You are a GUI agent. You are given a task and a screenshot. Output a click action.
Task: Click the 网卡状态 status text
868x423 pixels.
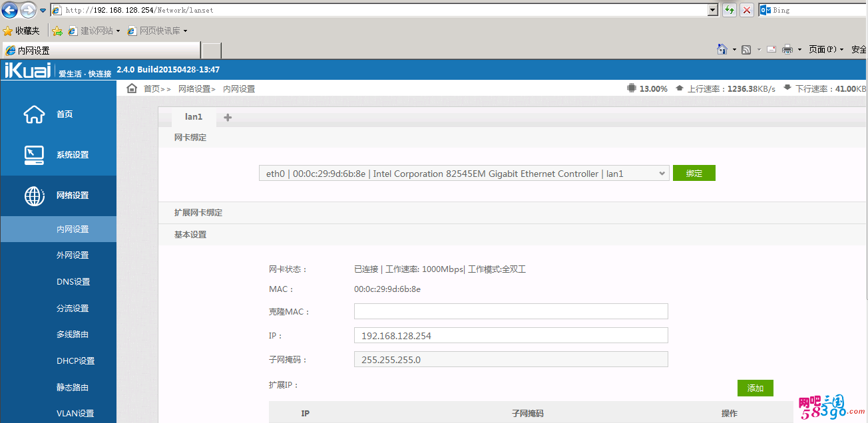click(440, 269)
